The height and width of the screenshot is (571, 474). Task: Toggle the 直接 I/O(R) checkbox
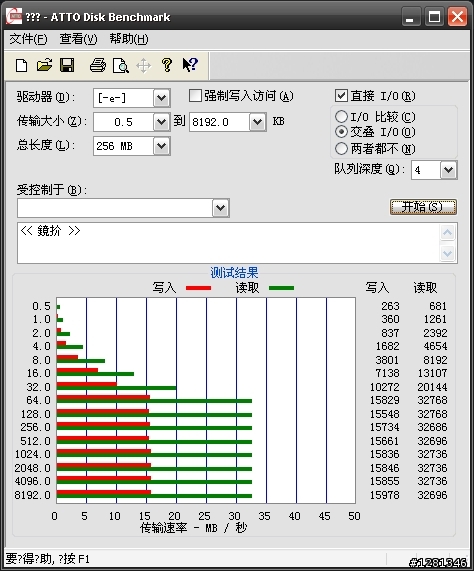click(341, 96)
